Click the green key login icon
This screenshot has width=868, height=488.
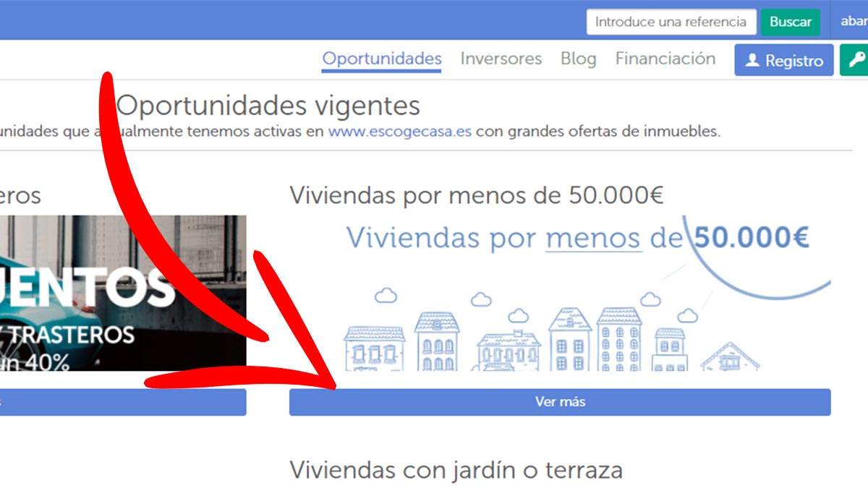(x=856, y=60)
